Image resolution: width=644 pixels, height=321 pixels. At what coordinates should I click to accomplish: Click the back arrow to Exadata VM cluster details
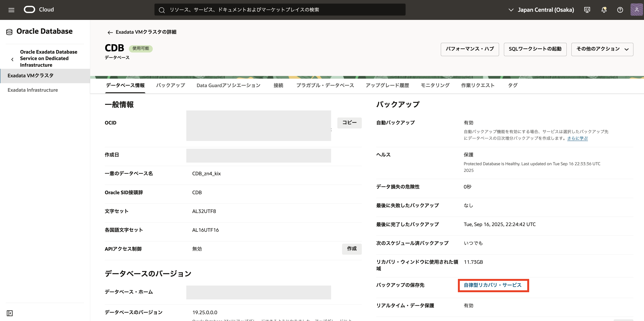110,32
